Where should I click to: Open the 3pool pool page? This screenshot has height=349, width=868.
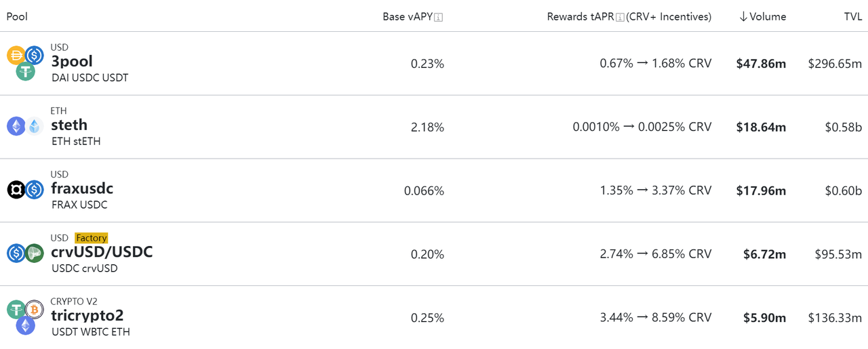tap(72, 62)
